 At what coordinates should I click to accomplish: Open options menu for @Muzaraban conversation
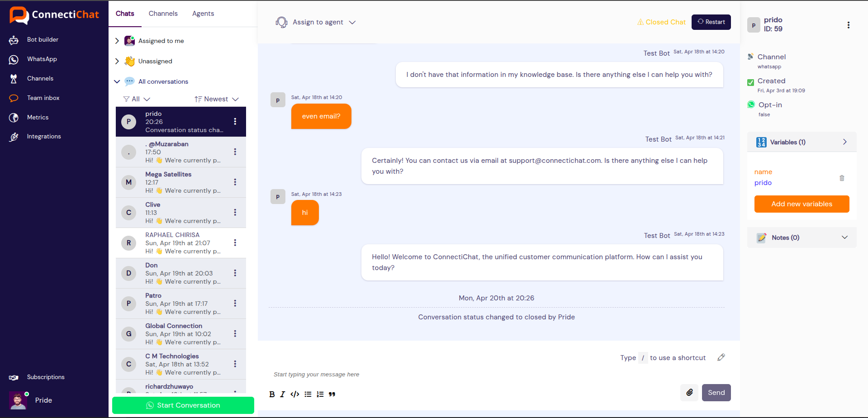[235, 152]
